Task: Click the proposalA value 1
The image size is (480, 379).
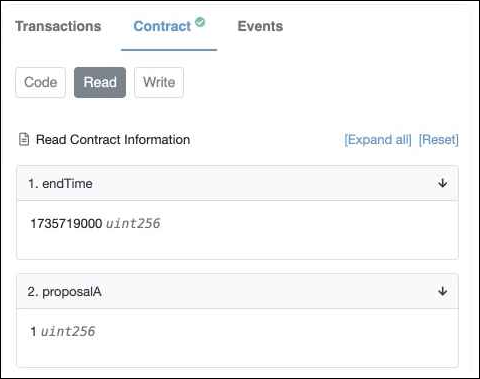Action: coord(33,331)
